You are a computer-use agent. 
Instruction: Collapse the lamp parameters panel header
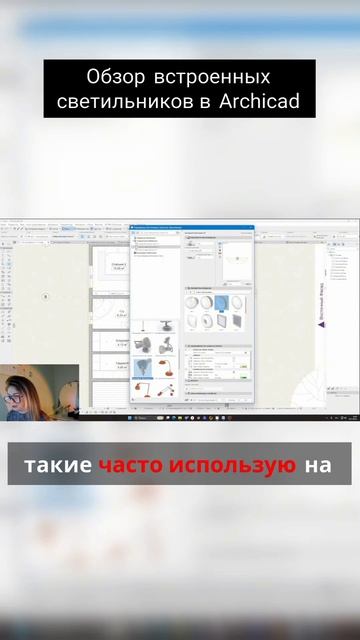click(x=218, y=346)
